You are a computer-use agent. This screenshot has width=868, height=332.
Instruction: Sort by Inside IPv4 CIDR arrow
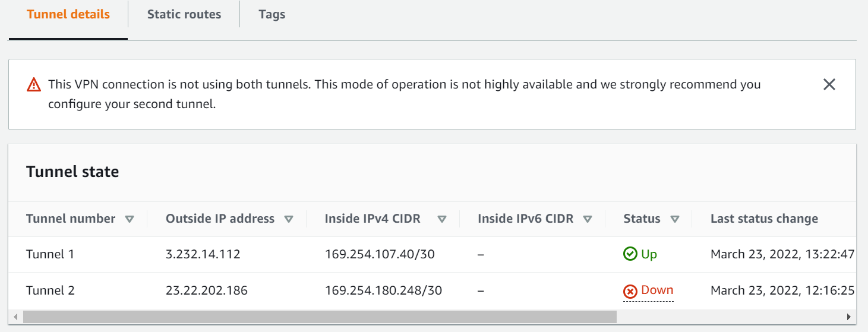point(441,219)
